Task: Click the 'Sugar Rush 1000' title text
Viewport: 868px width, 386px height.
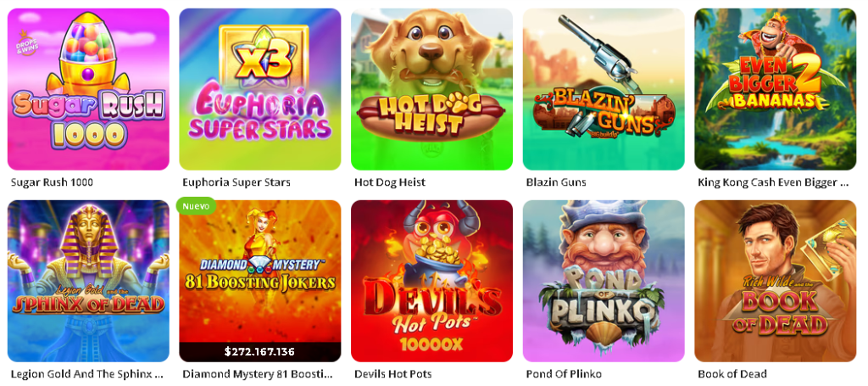Action: click(52, 182)
